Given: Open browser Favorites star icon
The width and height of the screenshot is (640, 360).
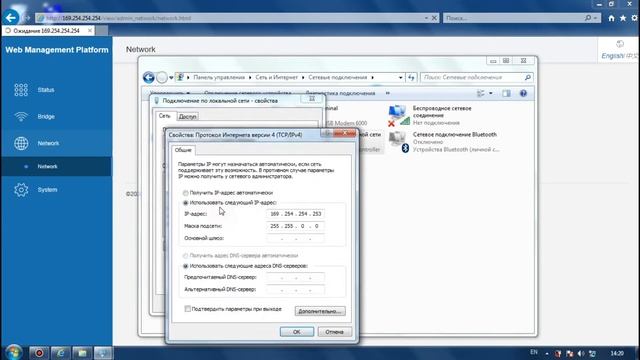Looking at the screenshot, I should coord(623,18).
